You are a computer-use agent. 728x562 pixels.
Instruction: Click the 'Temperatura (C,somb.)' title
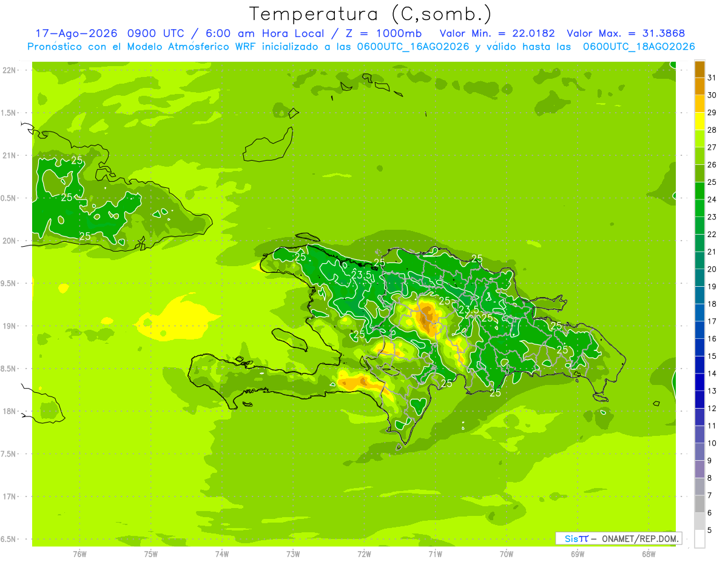[371, 15]
